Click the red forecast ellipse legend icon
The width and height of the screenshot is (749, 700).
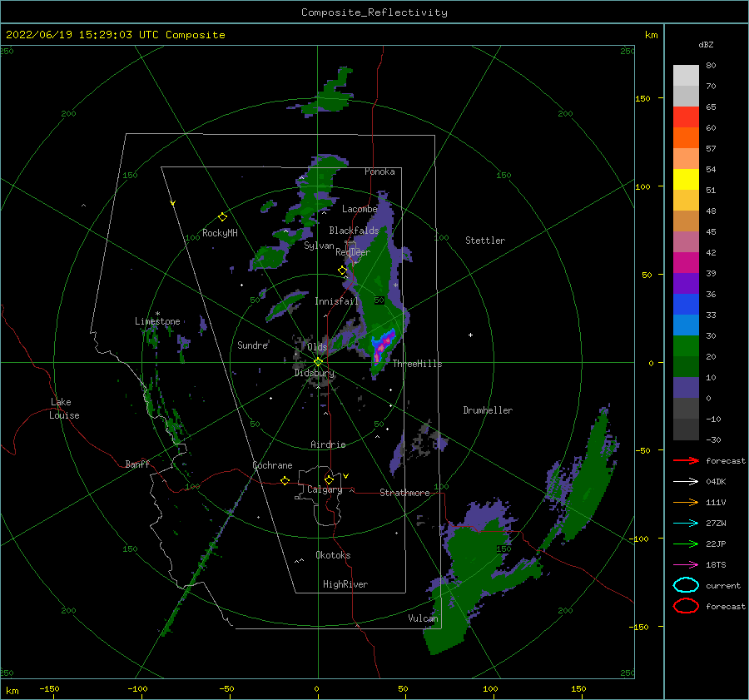click(x=686, y=606)
